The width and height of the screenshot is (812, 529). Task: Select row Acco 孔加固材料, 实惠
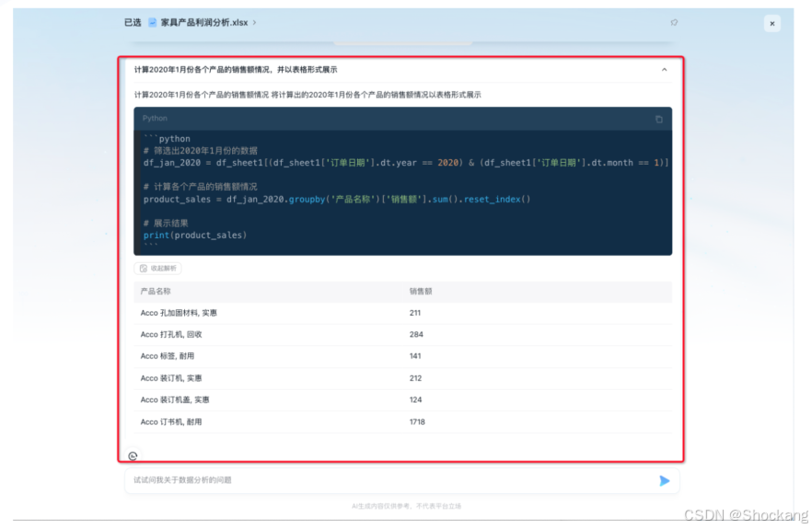[x=403, y=313]
